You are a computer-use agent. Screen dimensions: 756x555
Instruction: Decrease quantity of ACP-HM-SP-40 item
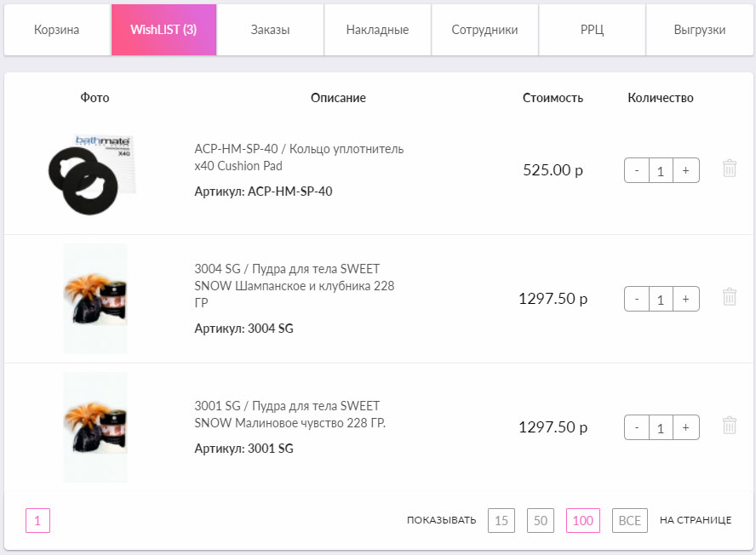tap(637, 170)
